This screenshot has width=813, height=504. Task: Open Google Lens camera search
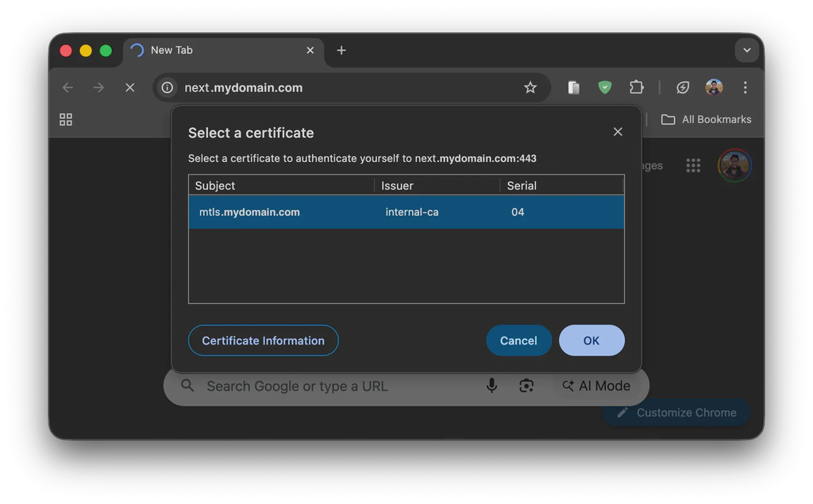526,386
